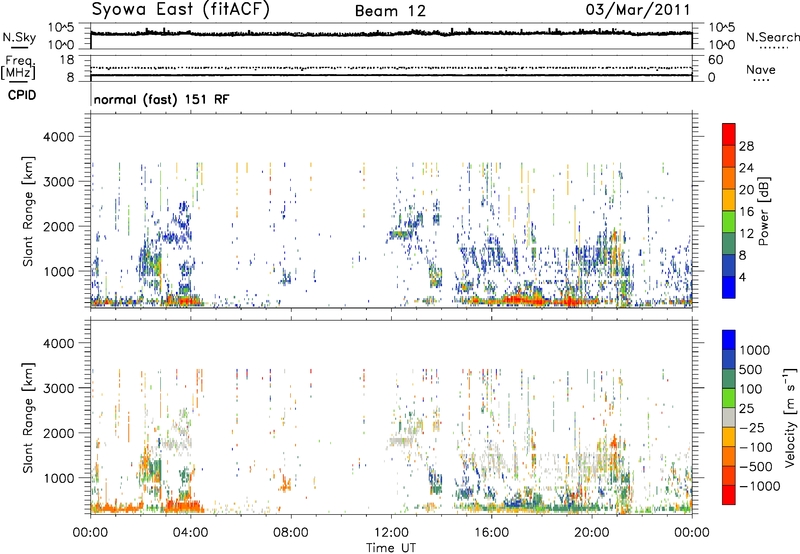Select the 'N.Sky' legend label

click(x=19, y=37)
